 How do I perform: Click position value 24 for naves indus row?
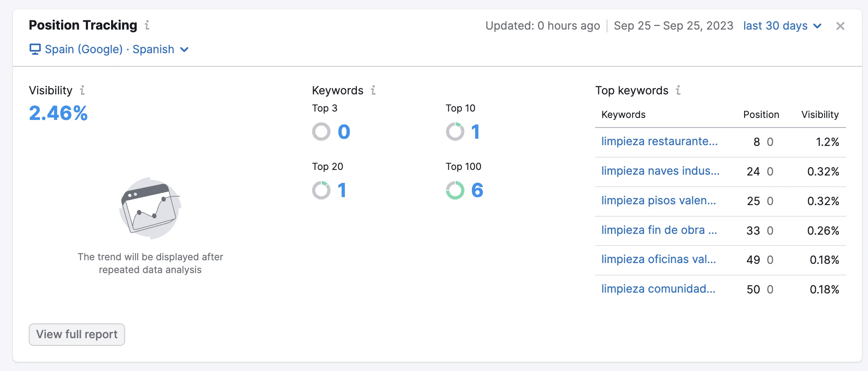coord(753,172)
